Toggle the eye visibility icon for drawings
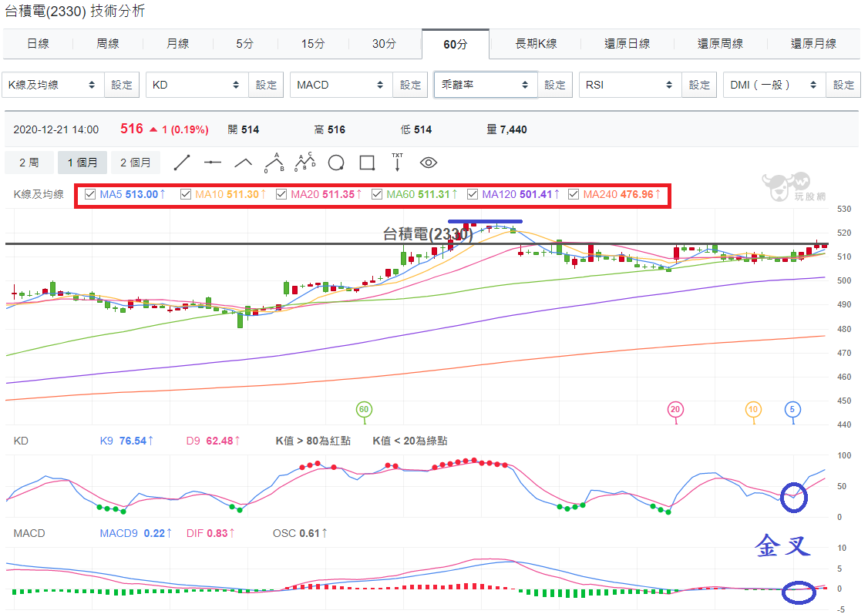Viewport: 868px width, 614px height. [429, 163]
